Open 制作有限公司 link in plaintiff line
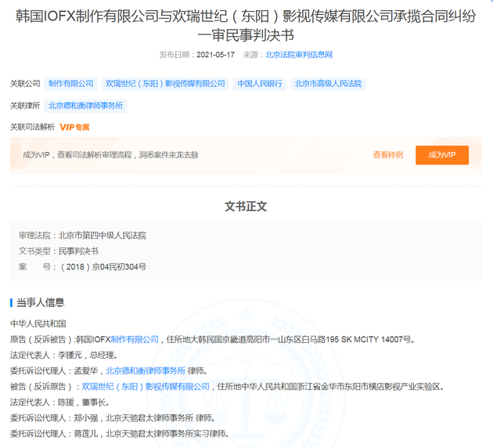 [x=135, y=339]
